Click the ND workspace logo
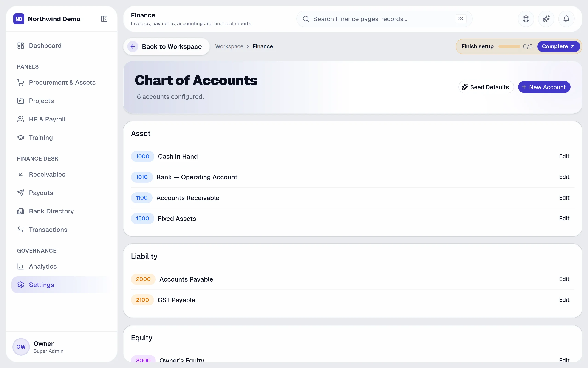Screen dimensions: 588x368 pyautogui.click(x=19, y=19)
